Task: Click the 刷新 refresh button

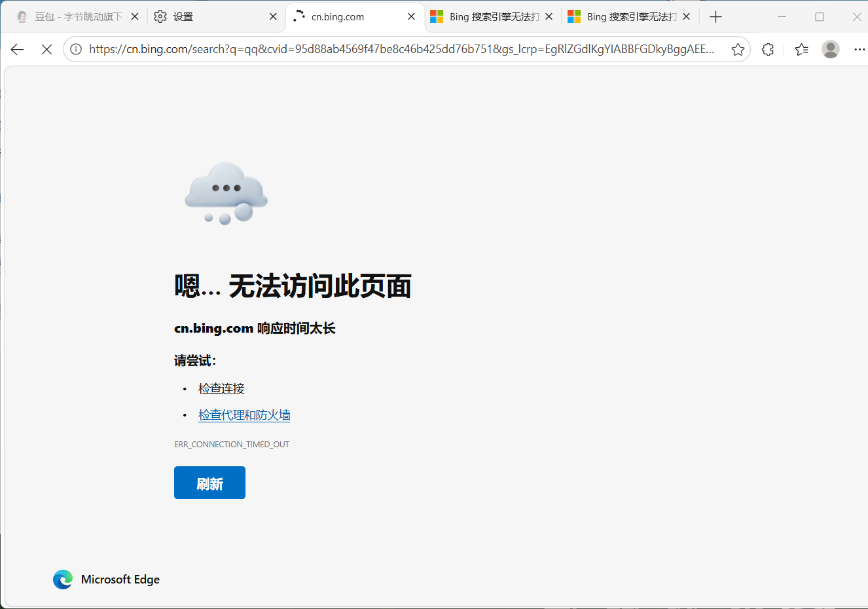Action: [209, 483]
